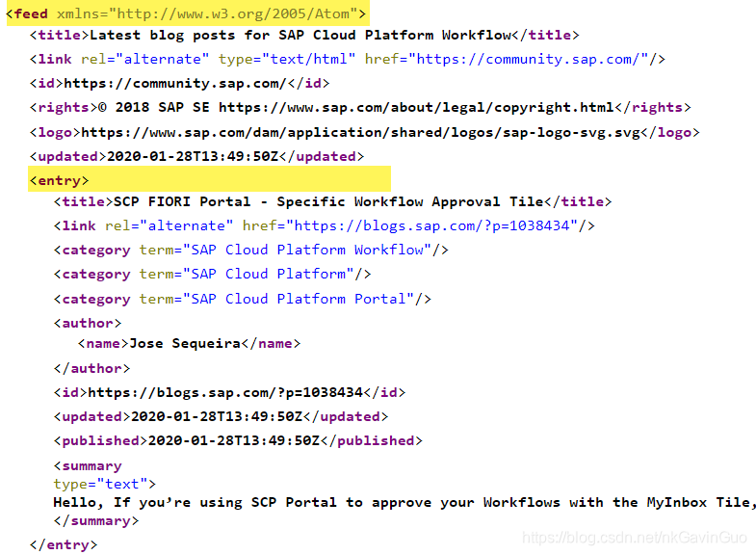Click the feed-level updated timestamp line

tap(196, 157)
